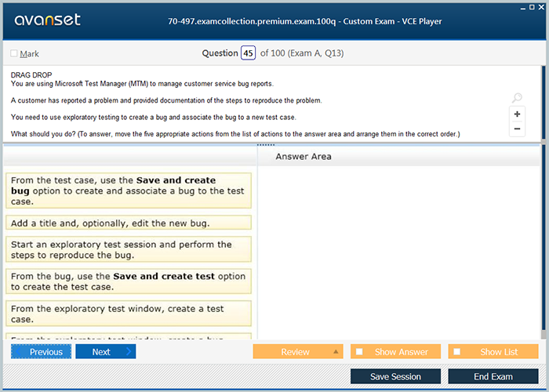
Task: Select 'Add a title and, optionally, edit' item
Action: click(x=129, y=223)
